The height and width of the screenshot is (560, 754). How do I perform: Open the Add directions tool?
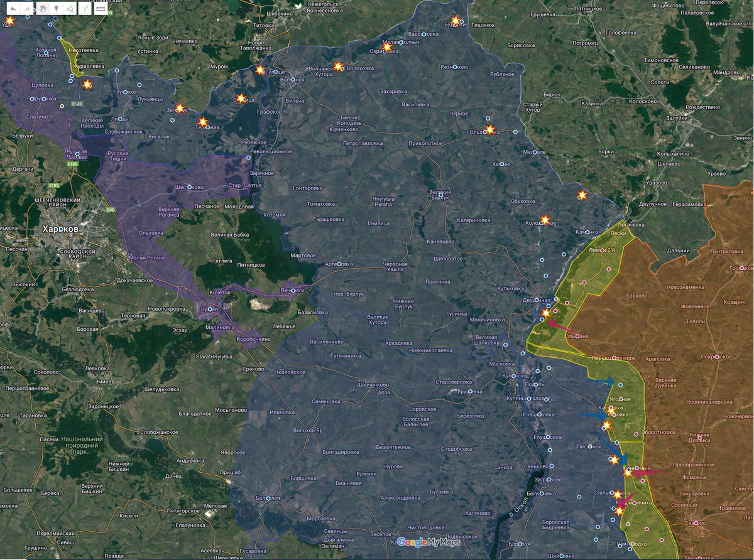(84, 9)
